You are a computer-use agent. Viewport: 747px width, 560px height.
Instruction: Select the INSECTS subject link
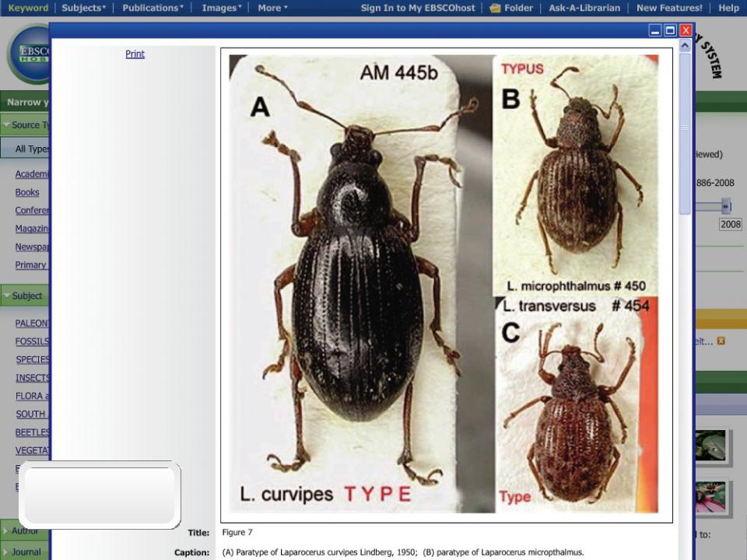pyautogui.click(x=32, y=378)
